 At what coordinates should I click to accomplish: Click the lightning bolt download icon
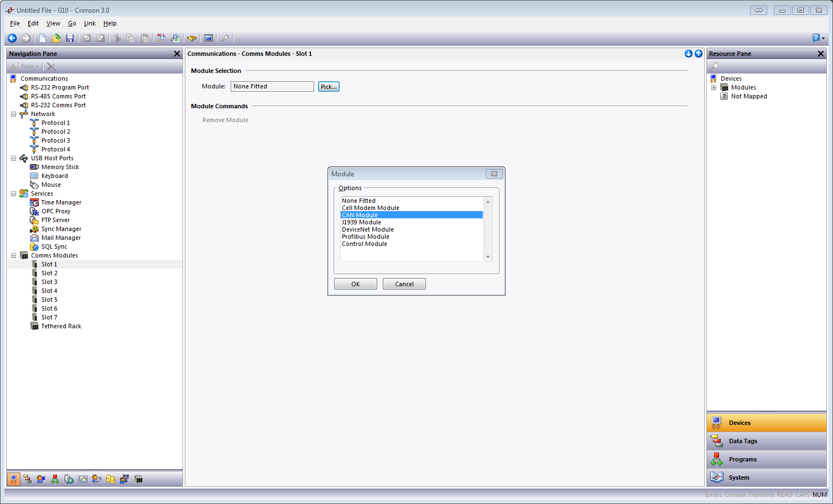click(x=225, y=38)
